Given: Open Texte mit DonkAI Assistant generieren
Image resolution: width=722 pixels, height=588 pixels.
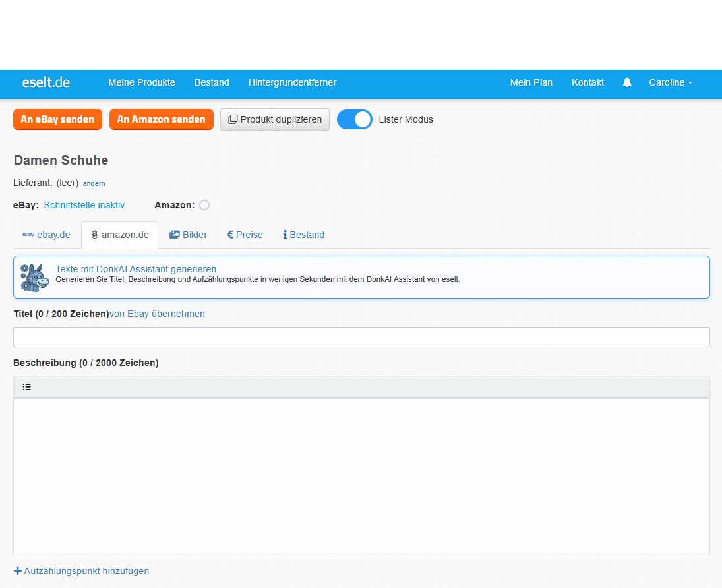Looking at the screenshot, I should tap(136, 269).
